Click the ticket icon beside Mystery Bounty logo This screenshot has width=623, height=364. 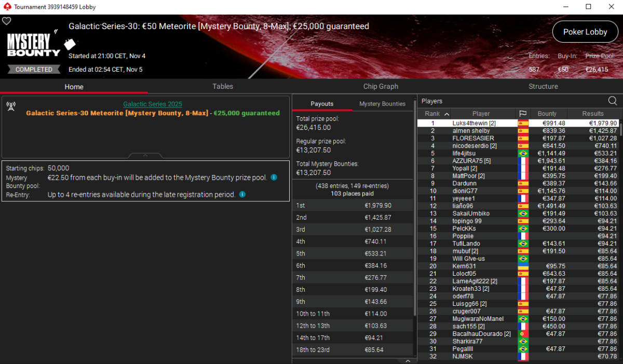click(70, 44)
